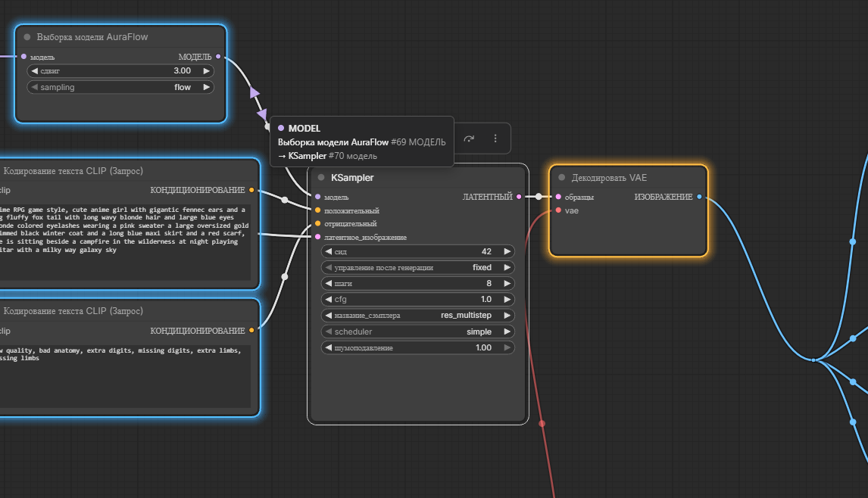The width and height of the screenshot is (868, 498).
Task: Open the res_multistep sampler combo box
Action: click(x=418, y=316)
